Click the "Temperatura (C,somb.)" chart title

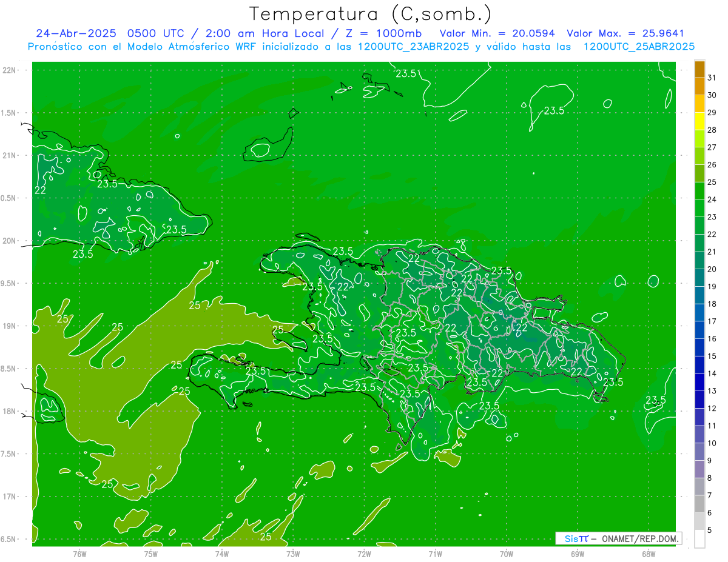click(371, 14)
